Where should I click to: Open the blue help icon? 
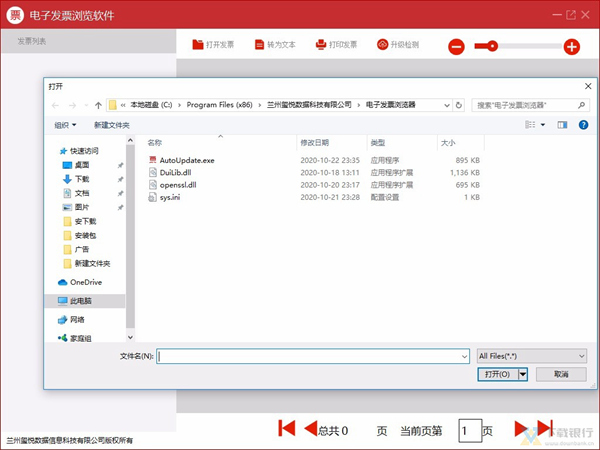[x=583, y=125]
